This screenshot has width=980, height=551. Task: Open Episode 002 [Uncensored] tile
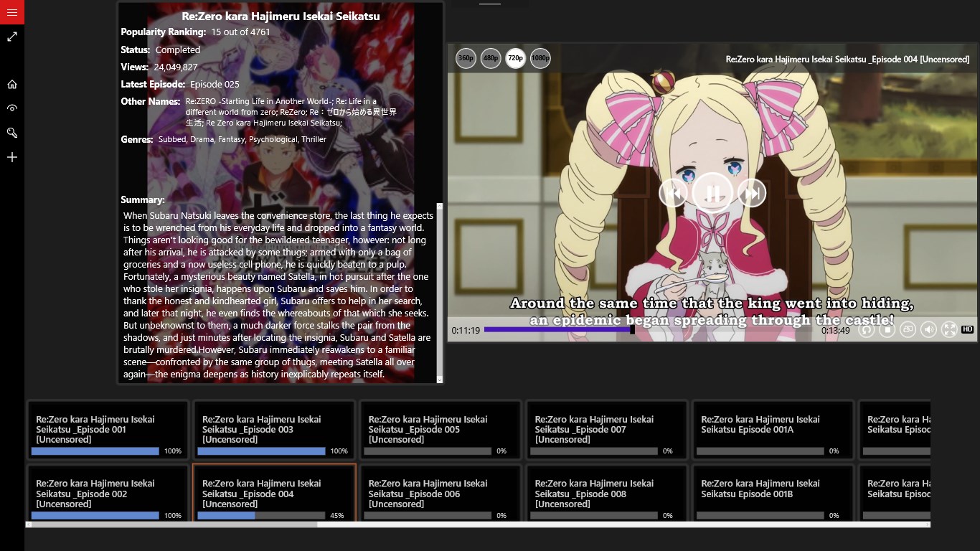click(108, 493)
